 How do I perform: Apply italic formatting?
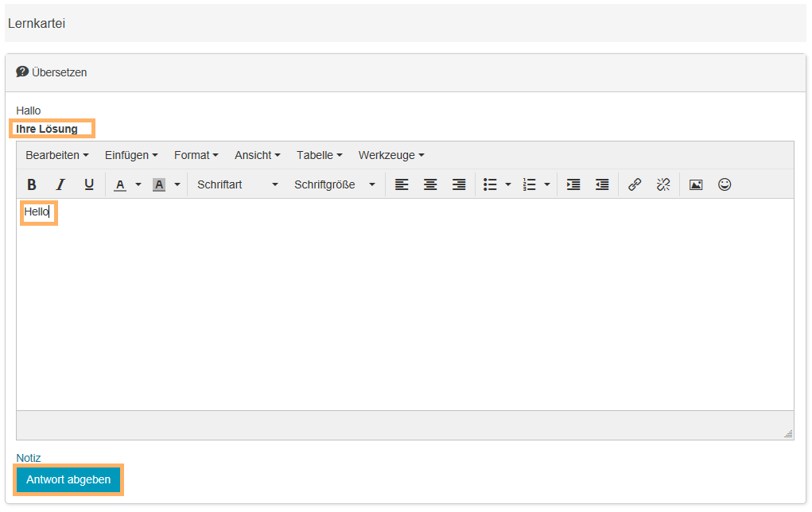click(x=60, y=184)
